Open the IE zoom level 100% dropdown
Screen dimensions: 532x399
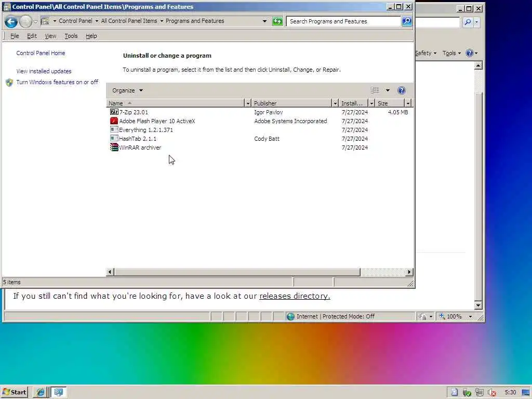tap(470, 316)
